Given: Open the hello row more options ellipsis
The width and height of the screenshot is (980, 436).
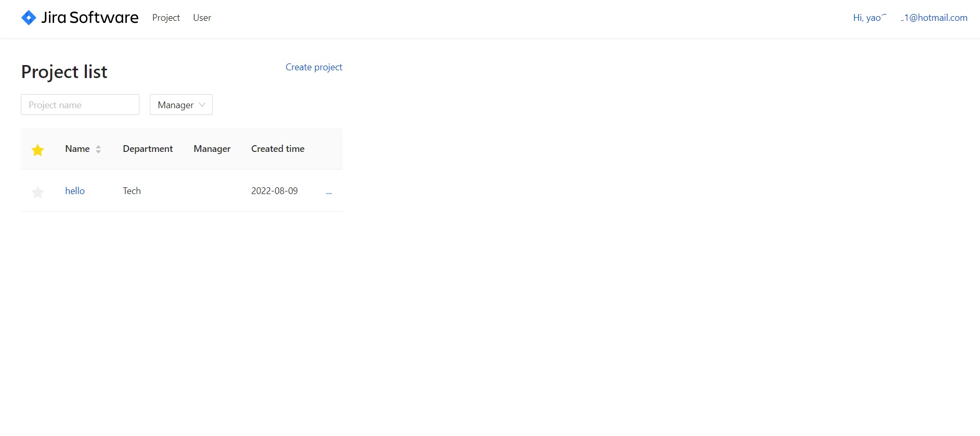Looking at the screenshot, I should [x=329, y=191].
